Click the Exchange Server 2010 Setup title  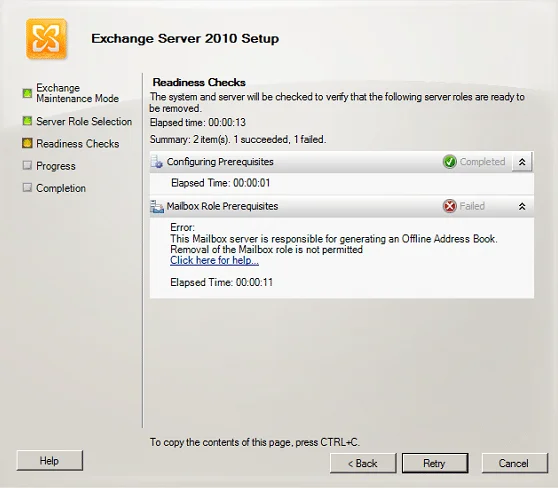coord(185,38)
